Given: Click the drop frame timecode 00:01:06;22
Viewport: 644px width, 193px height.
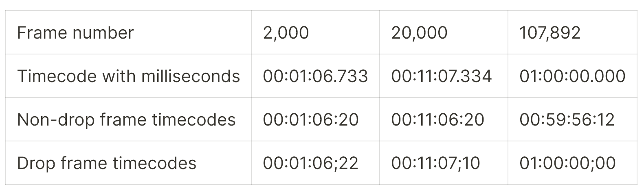Looking at the screenshot, I should point(311,163).
